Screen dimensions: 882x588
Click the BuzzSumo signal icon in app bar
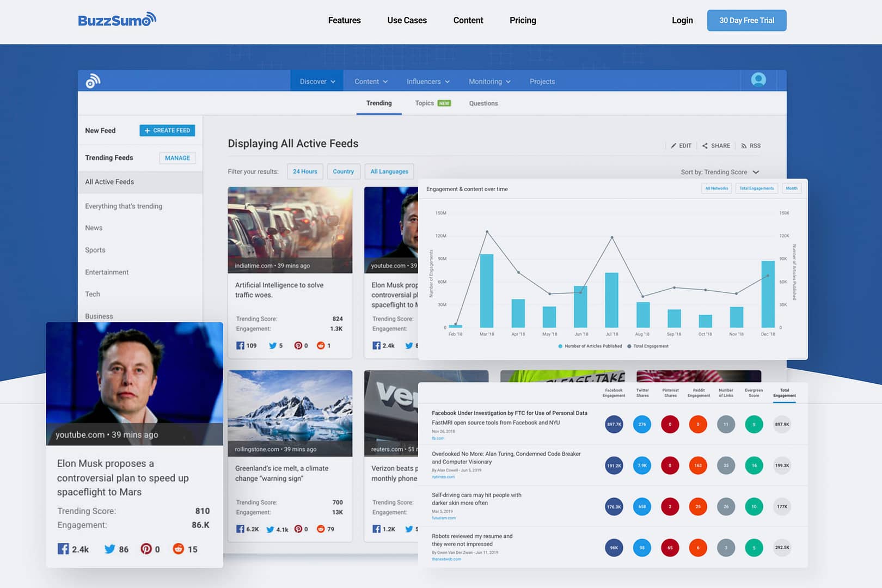pos(93,81)
